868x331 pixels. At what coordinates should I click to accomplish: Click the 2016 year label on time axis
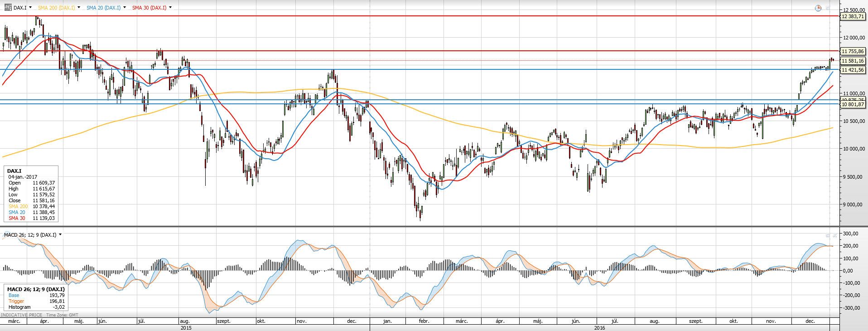tap(599, 328)
